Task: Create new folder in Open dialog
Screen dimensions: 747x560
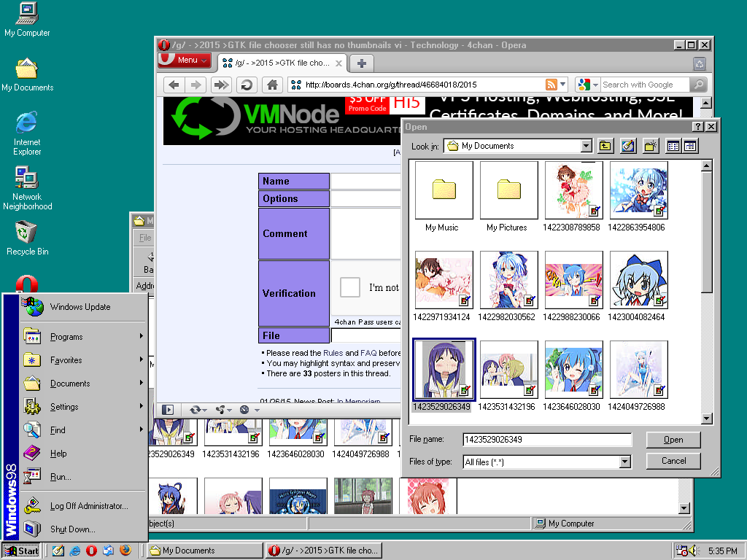Action: click(651, 146)
